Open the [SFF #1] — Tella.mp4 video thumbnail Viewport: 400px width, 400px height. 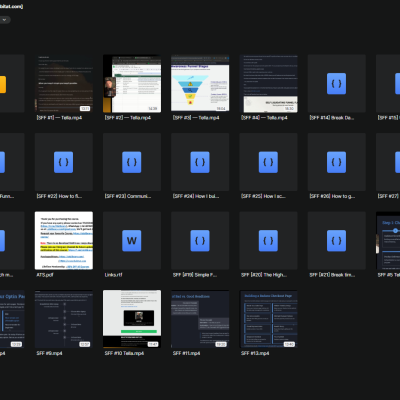point(64,84)
